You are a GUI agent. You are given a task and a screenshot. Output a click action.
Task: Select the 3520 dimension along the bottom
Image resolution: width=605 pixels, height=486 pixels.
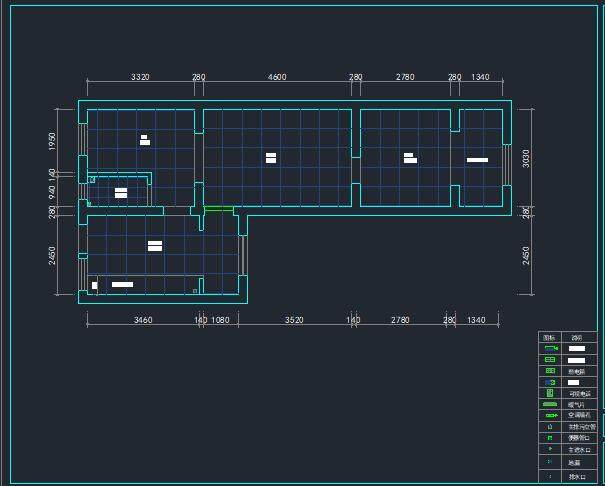click(293, 320)
